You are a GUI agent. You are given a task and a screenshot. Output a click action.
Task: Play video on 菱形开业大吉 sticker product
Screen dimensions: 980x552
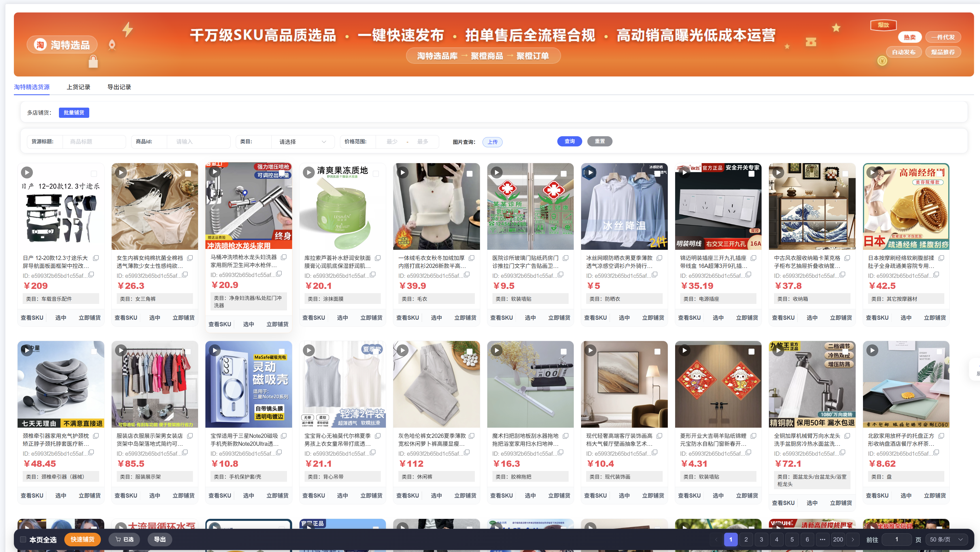click(684, 350)
